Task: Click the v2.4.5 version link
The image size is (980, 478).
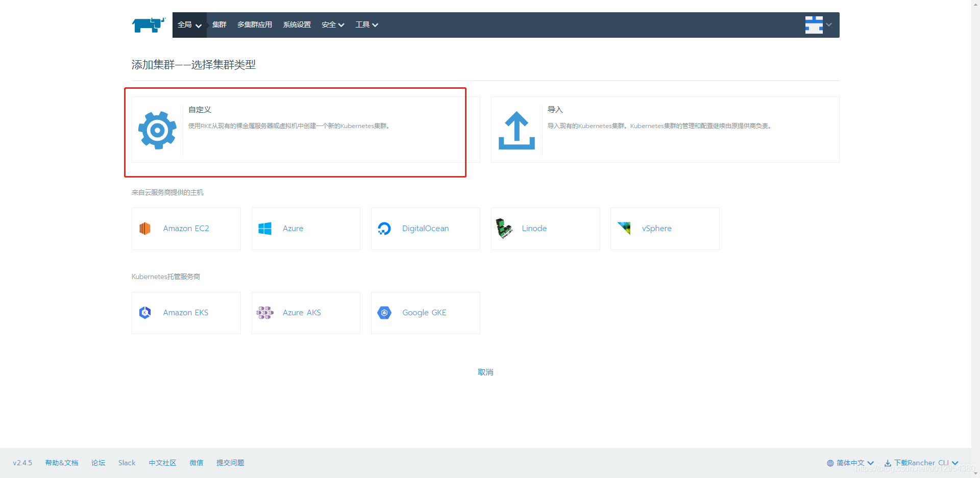Action: pos(22,463)
